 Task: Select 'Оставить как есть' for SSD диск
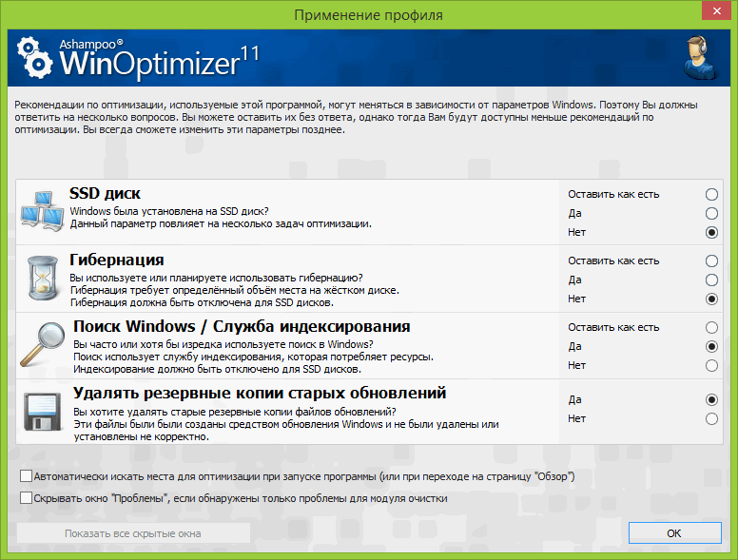click(711, 194)
